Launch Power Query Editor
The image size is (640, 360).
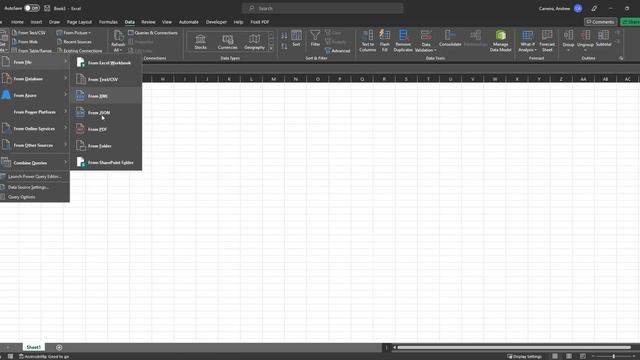[35, 177]
